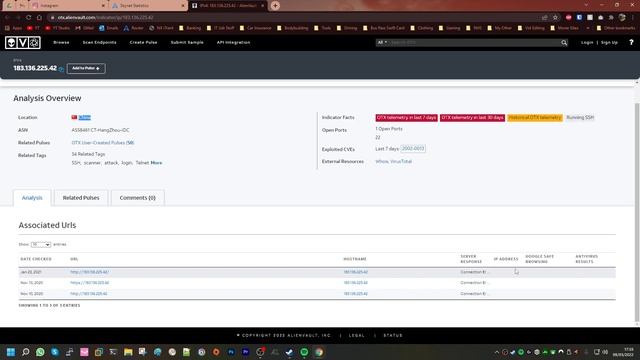Go to Scan Endpoints
The width and height of the screenshot is (640, 360).
tap(100, 42)
